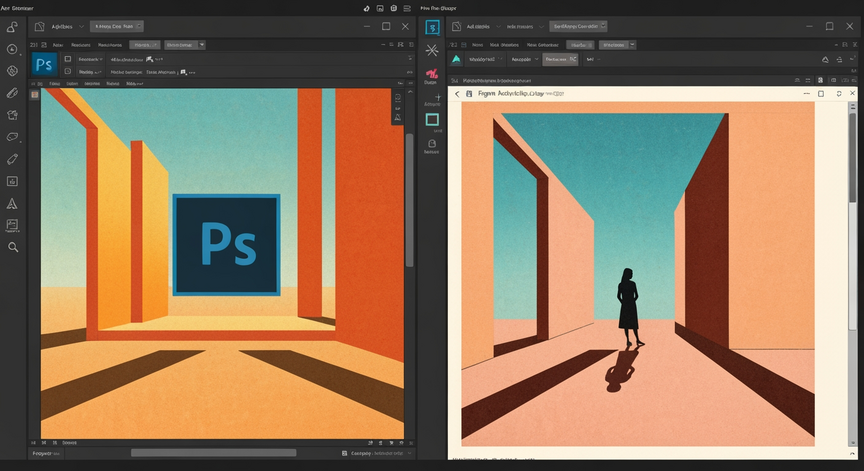Viewport: 864px width, 471px height.
Task: Click the document icon in right window title bar
Action: [456, 26]
